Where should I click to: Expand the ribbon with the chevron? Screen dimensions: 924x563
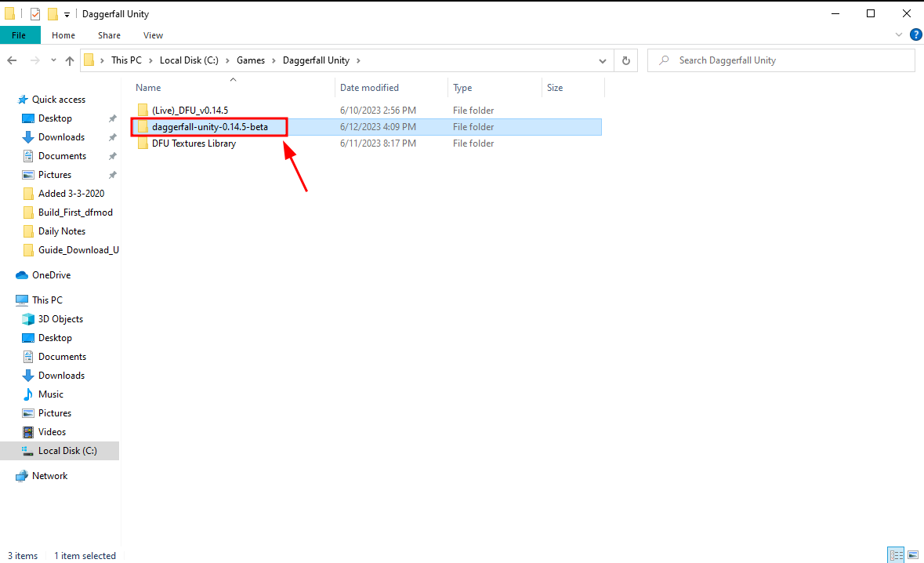899,35
